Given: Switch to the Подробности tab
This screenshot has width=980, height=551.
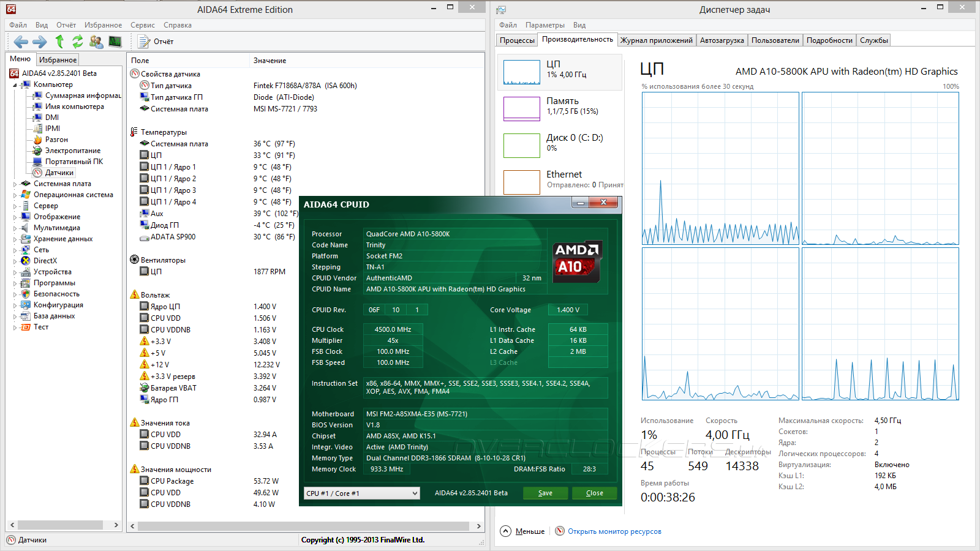Looking at the screenshot, I should [x=829, y=40].
